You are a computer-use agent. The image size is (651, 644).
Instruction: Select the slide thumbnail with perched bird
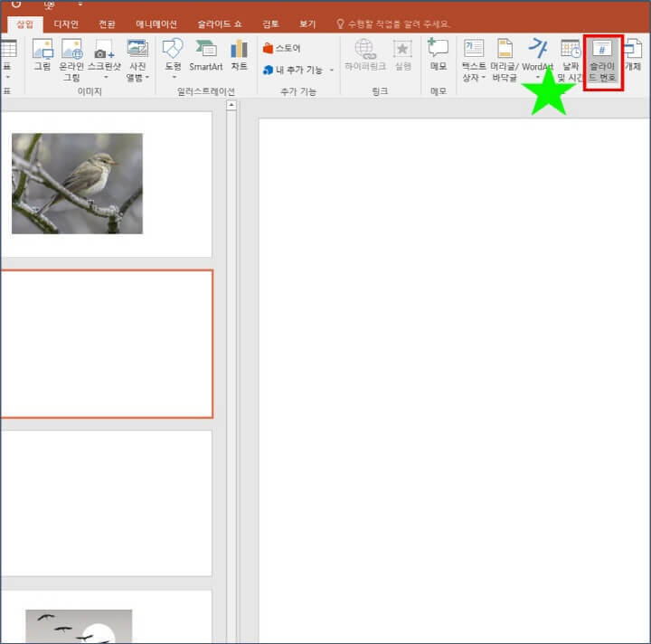[107, 185]
